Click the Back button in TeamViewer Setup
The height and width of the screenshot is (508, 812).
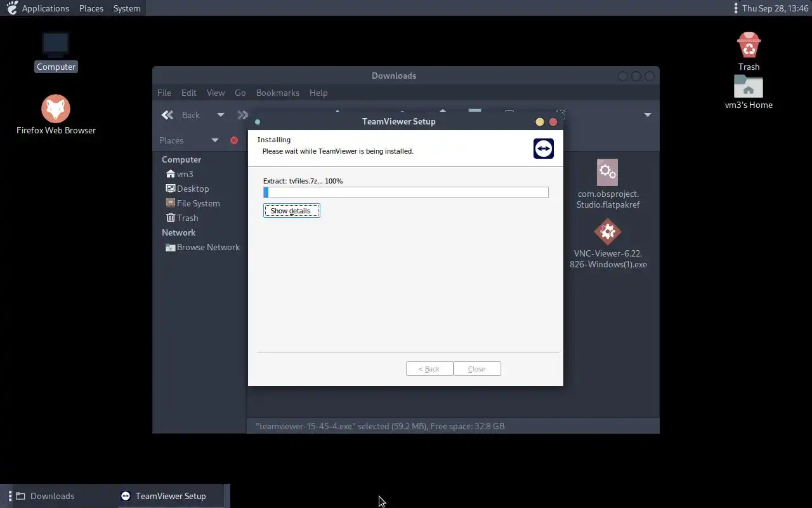pos(429,369)
